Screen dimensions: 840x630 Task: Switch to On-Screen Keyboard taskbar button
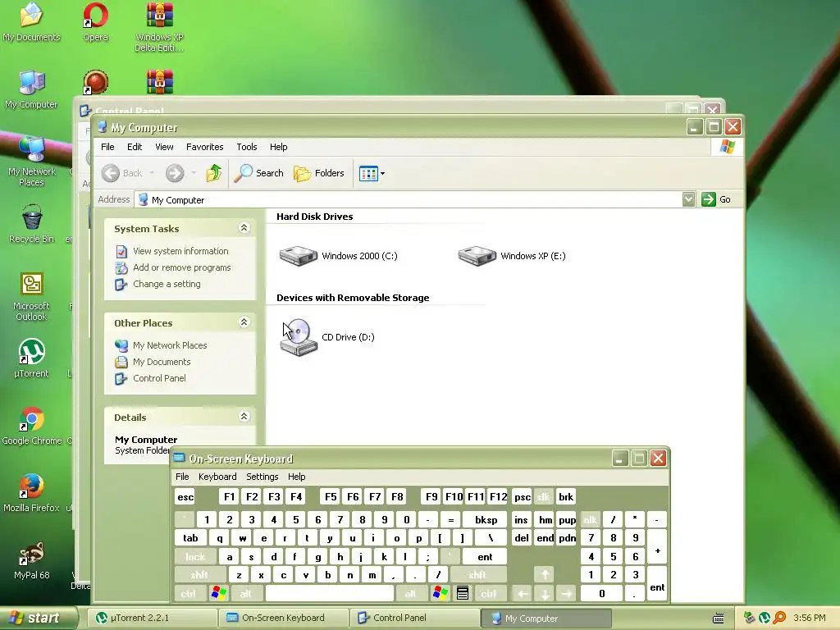tap(284, 619)
